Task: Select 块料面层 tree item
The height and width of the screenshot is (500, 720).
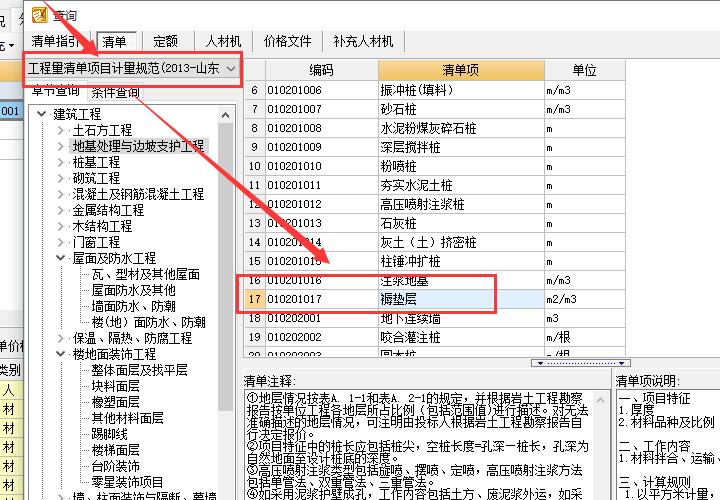Action: pos(115,386)
